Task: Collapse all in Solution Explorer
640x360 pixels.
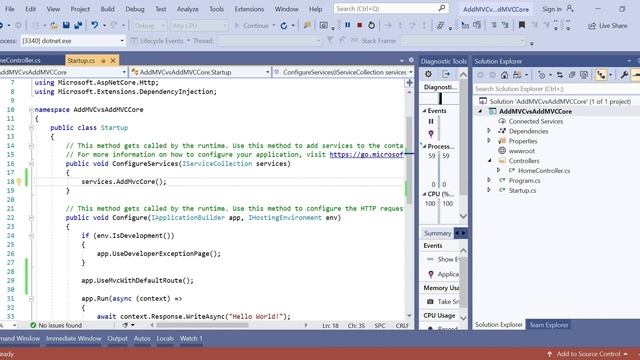Action: (x=572, y=75)
